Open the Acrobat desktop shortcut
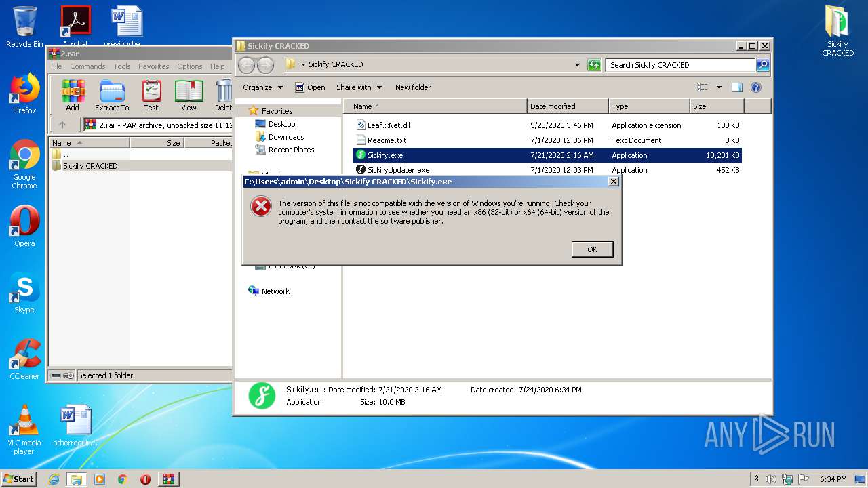 [75, 27]
